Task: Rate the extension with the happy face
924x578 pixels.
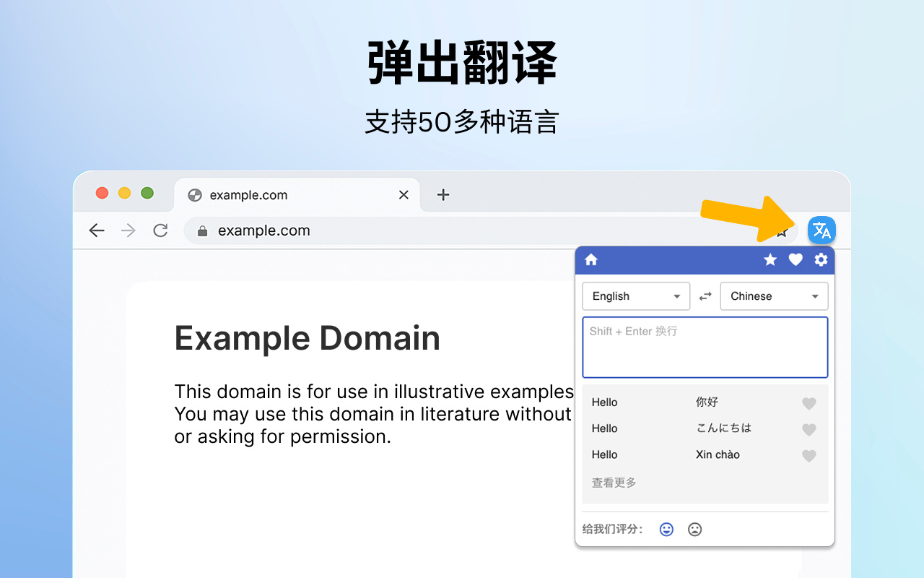Action: [666, 529]
